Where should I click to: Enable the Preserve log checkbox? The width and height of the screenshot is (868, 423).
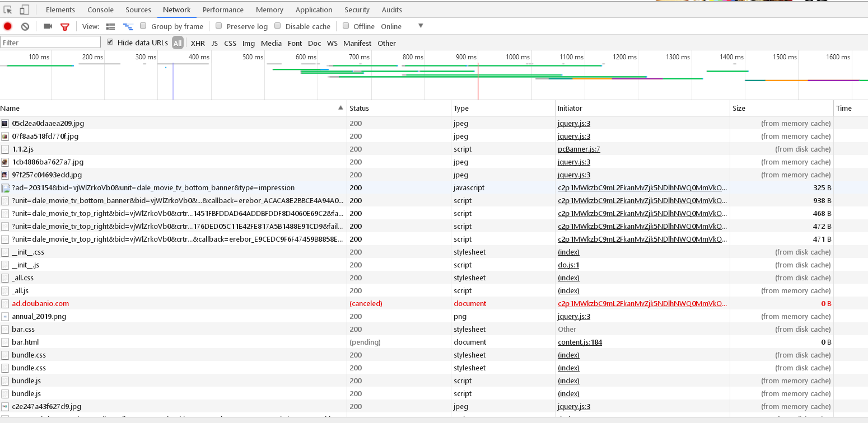point(219,26)
